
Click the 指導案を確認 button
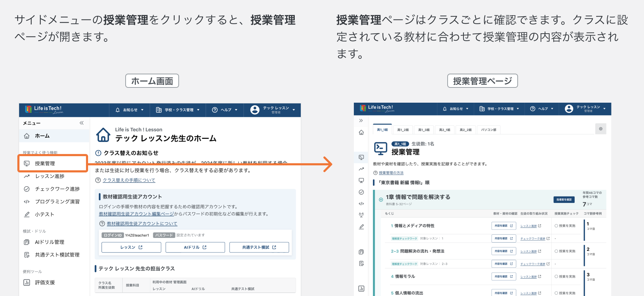point(564,200)
